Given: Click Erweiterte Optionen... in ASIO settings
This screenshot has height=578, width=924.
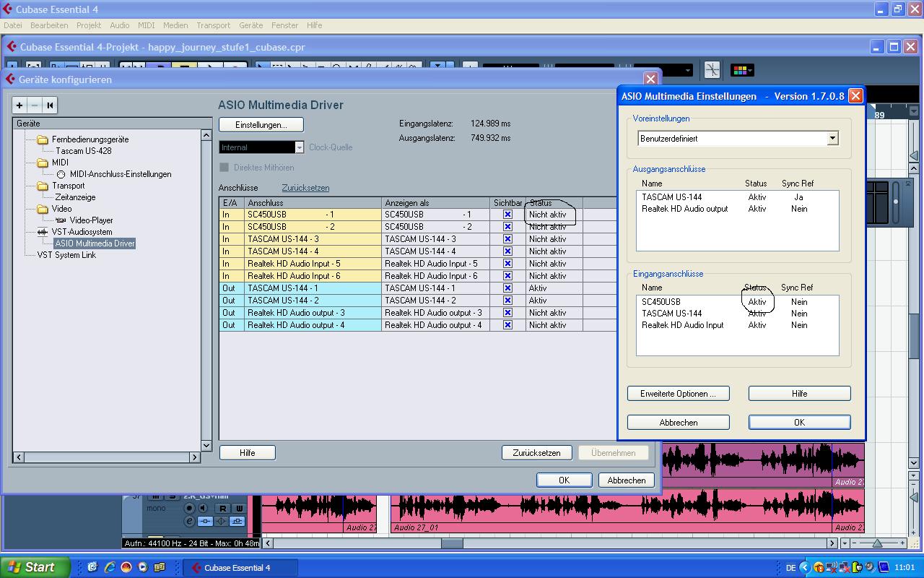Looking at the screenshot, I should (x=679, y=394).
